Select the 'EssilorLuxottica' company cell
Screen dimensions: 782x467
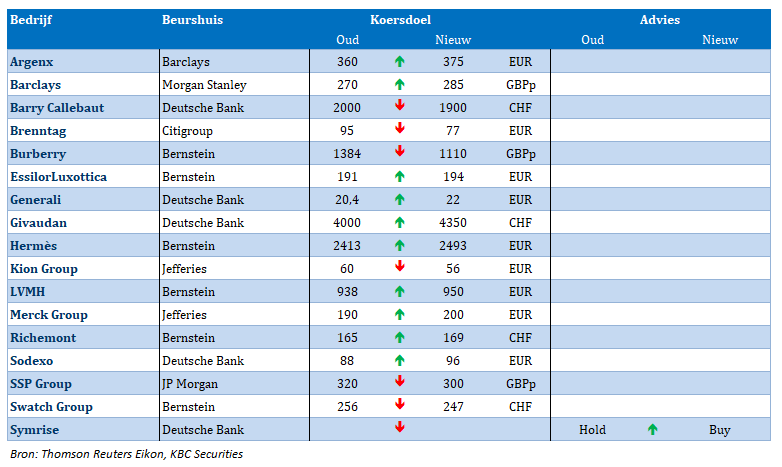tap(83, 176)
